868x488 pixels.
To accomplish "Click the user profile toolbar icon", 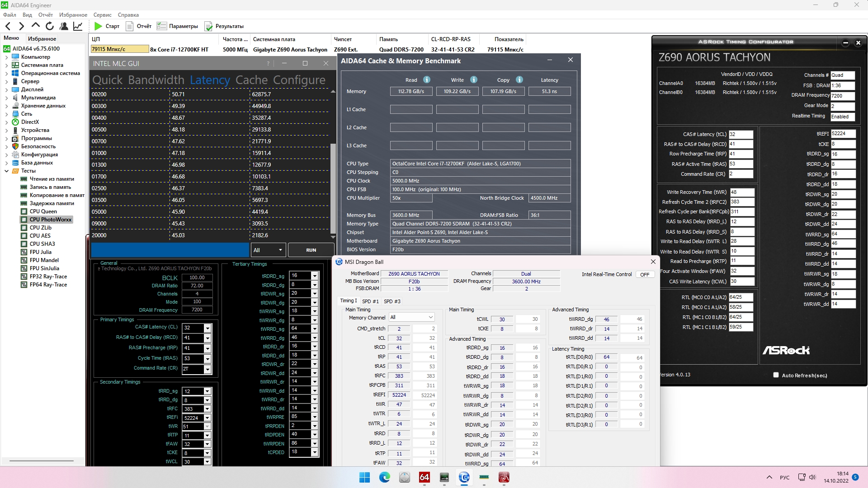I will point(64,26).
